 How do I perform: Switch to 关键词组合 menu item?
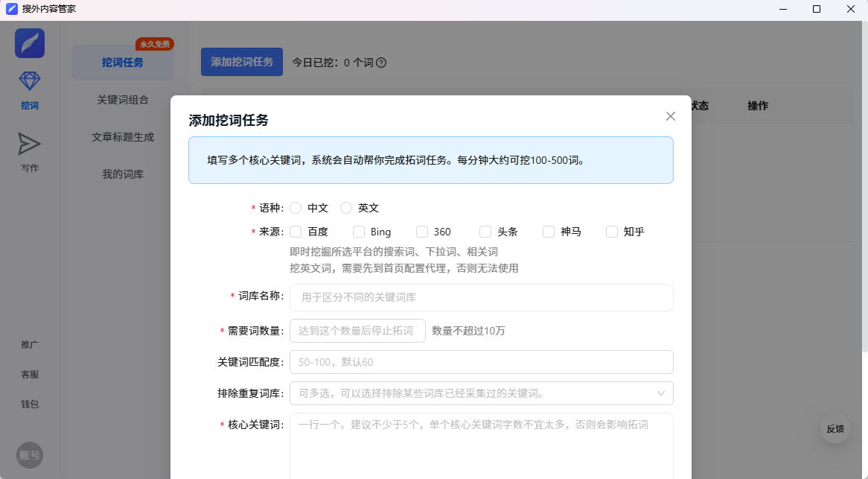[123, 100]
